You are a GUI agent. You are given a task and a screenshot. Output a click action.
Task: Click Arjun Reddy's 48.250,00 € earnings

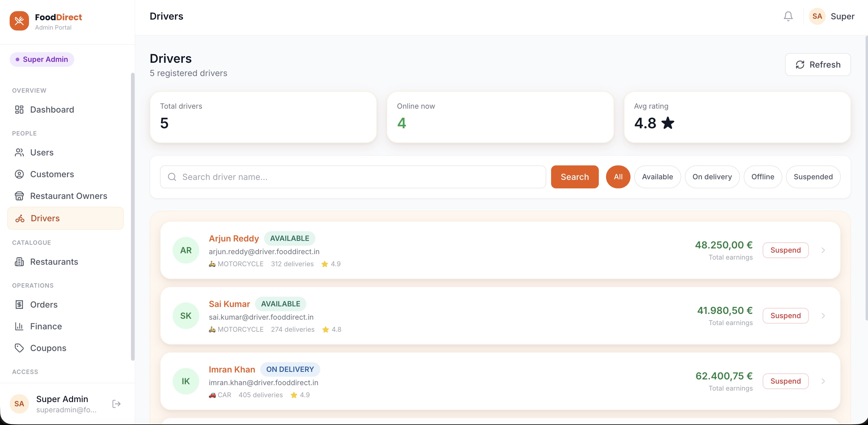point(723,245)
